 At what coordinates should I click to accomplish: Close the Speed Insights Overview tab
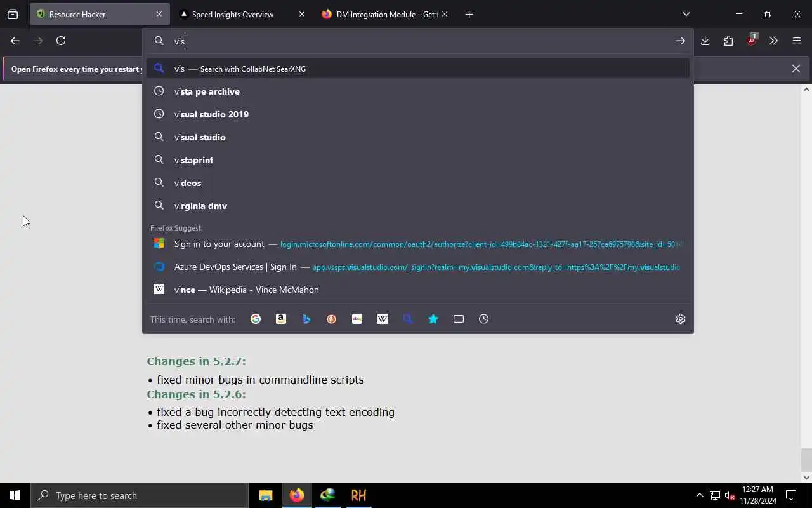[x=302, y=14]
